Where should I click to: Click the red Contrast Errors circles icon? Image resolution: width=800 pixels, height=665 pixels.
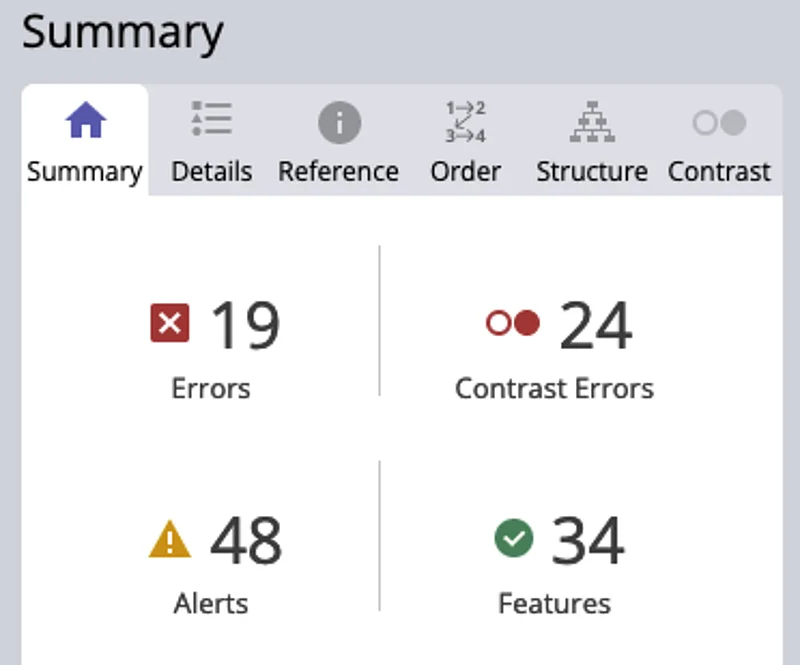[x=513, y=322]
